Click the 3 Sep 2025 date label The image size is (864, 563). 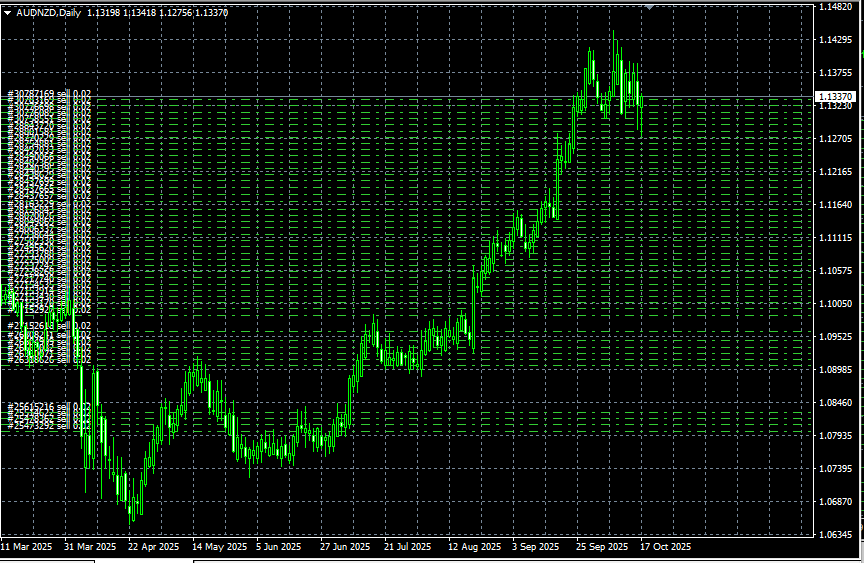click(x=534, y=548)
